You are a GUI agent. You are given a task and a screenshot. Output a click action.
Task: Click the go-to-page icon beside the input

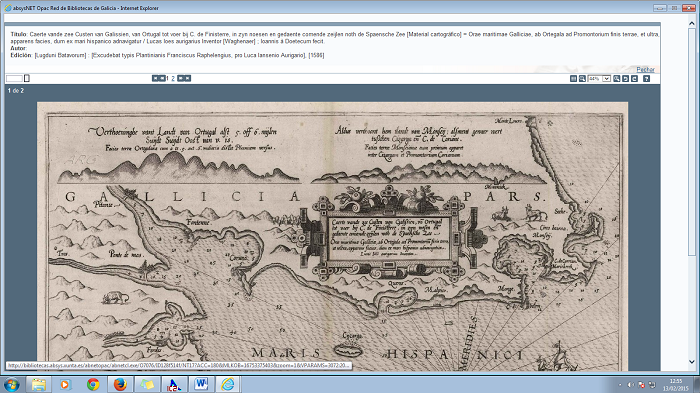[27, 78]
